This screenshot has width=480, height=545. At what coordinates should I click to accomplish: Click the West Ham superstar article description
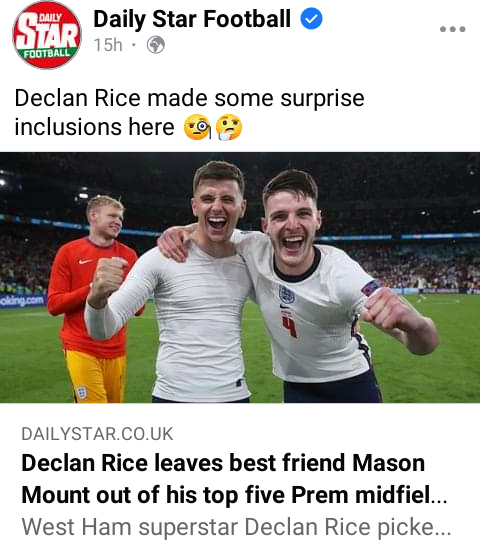click(x=236, y=527)
